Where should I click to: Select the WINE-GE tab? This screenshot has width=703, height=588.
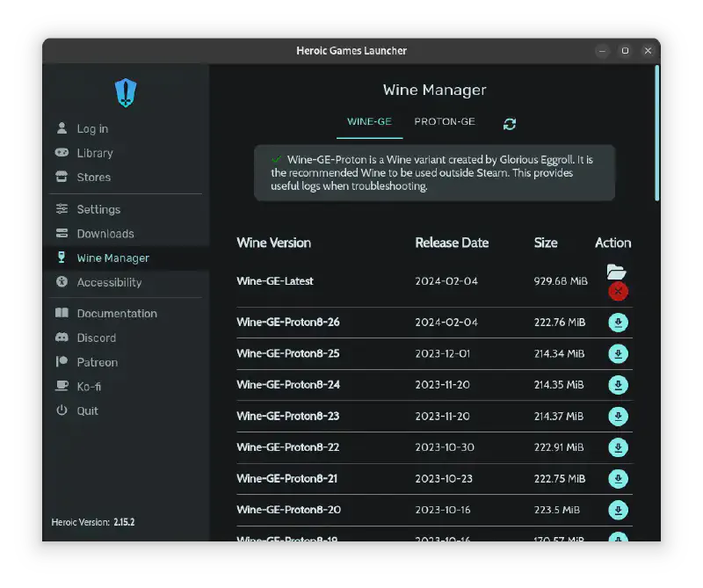click(369, 122)
